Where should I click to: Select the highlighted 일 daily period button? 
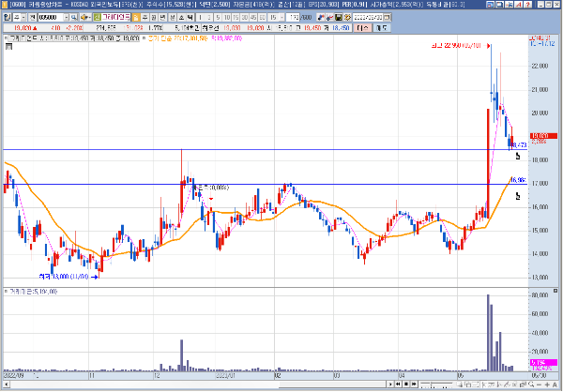[136, 18]
